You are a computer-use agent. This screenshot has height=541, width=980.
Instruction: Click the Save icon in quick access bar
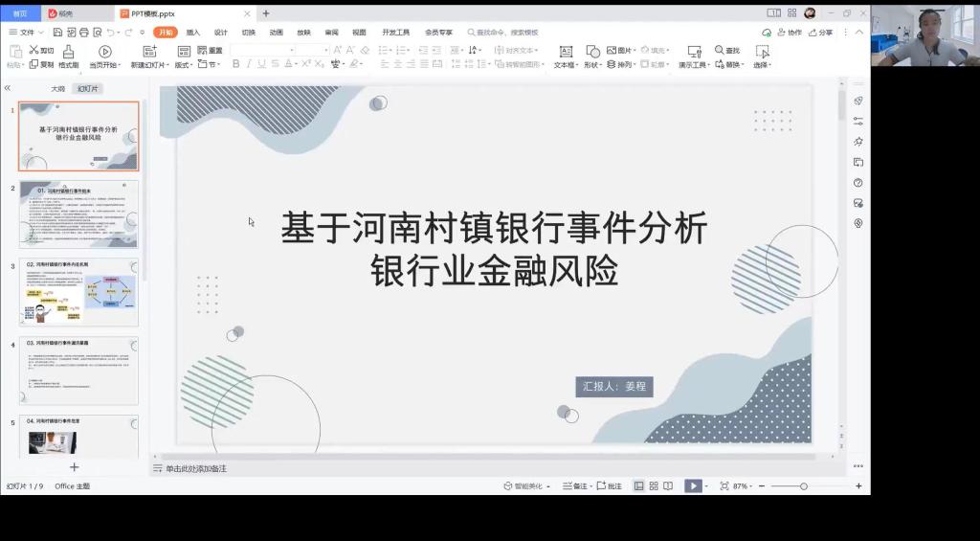57,33
